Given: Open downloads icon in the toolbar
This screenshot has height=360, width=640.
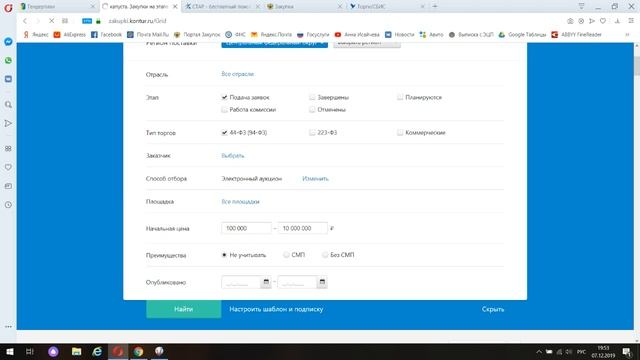Looking at the screenshot, I should [x=617, y=21].
